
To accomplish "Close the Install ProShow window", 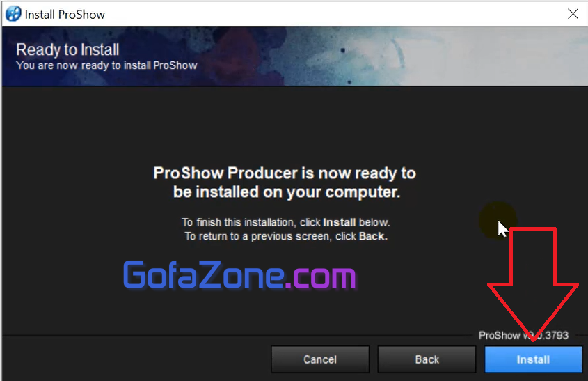I will [x=573, y=14].
